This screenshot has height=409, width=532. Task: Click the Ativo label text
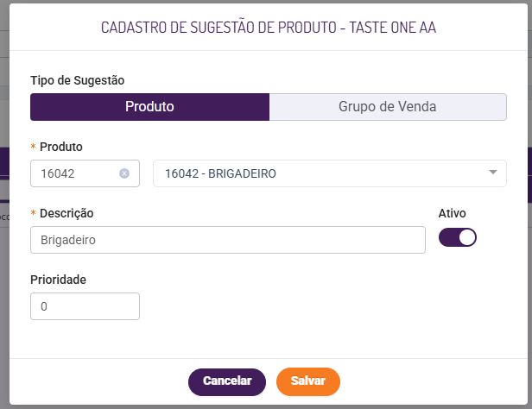pos(453,213)
